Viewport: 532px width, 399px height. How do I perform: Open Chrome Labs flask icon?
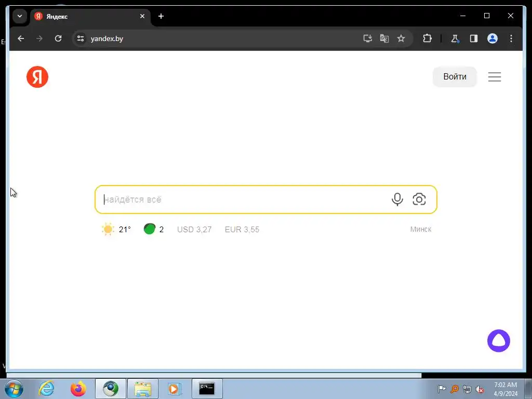(455, 38)
